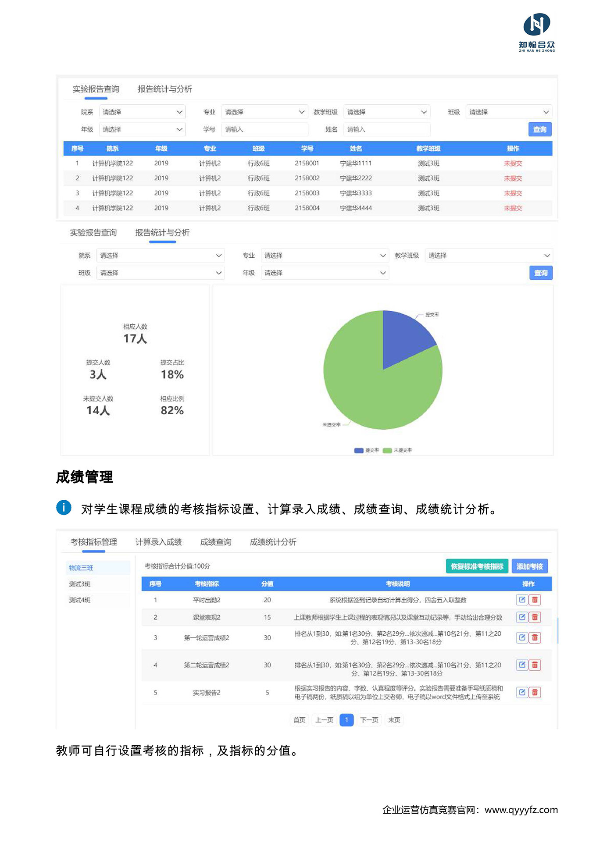
Task: Open the 院系 dropdown in report query
Action: (142, 112)
